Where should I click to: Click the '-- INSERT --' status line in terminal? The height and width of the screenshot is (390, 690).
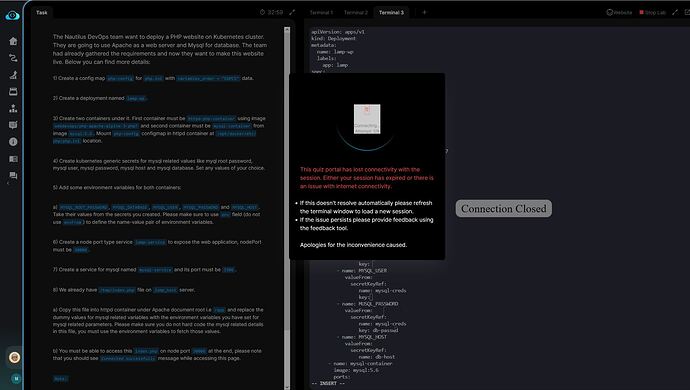click(x=328, y=383)
